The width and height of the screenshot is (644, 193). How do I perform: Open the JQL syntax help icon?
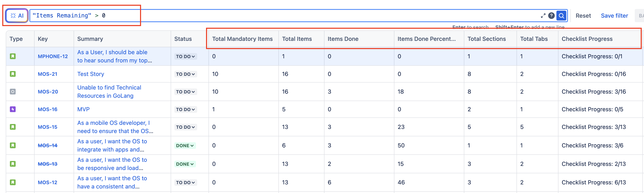(x=551, y=16)
